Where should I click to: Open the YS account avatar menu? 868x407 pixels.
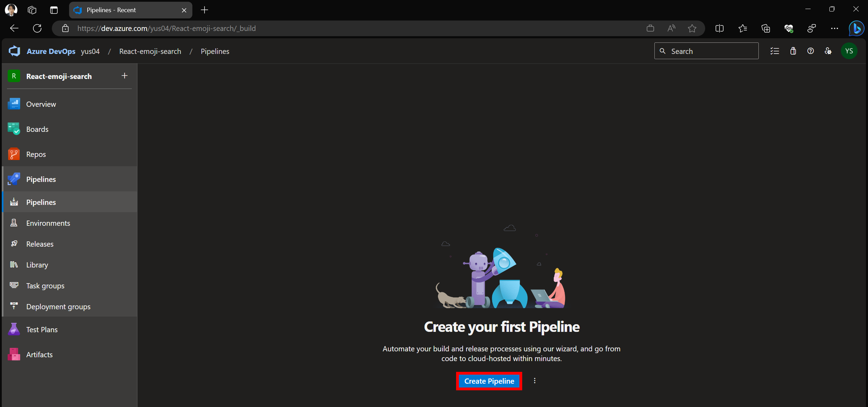click(x=849, y=51)
